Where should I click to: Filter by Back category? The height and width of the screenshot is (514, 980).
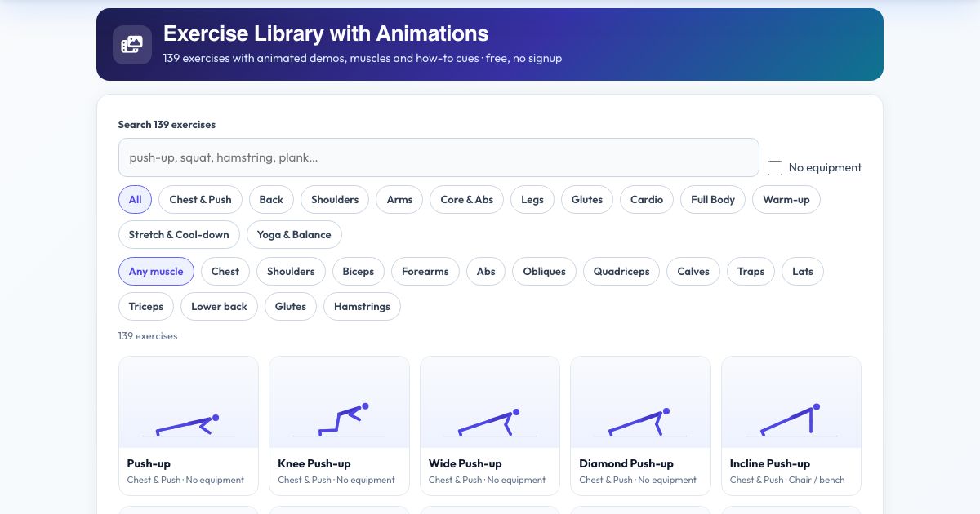click(271, 199)
